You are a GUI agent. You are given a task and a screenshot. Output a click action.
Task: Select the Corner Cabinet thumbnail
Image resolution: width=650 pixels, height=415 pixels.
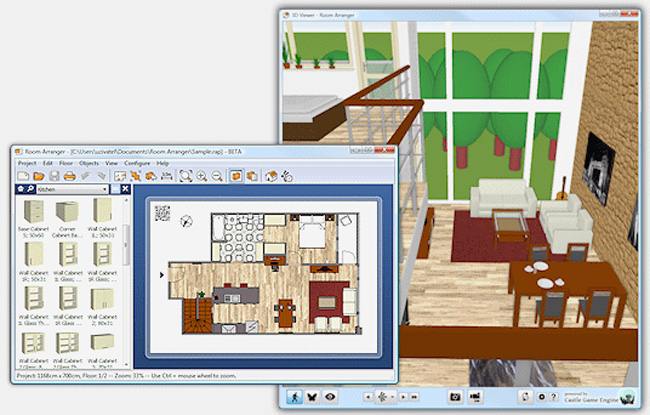click(68, 211)
